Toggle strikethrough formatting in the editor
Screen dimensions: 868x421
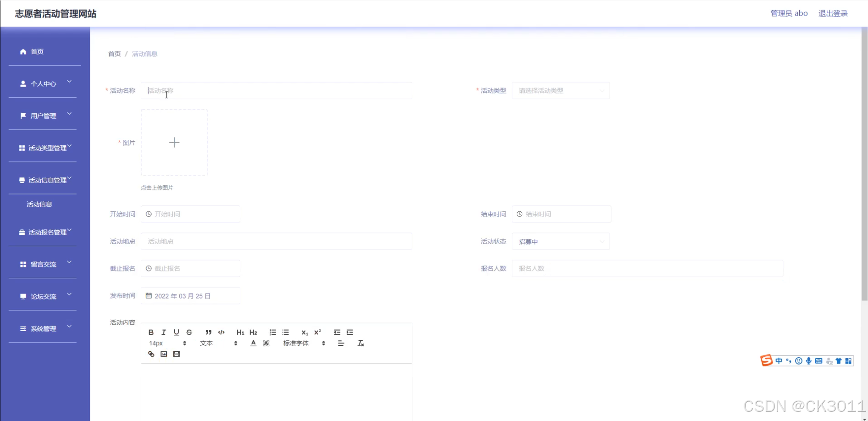[x=189, y=332]
